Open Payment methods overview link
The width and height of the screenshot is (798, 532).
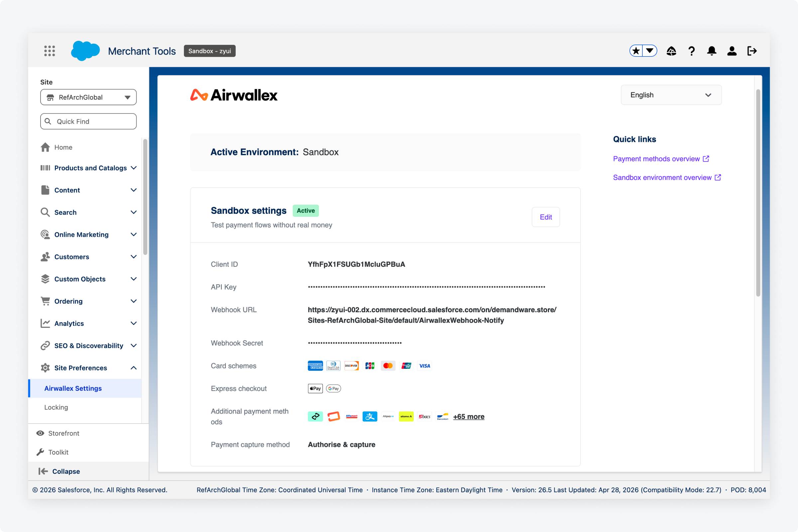(661, 159)
